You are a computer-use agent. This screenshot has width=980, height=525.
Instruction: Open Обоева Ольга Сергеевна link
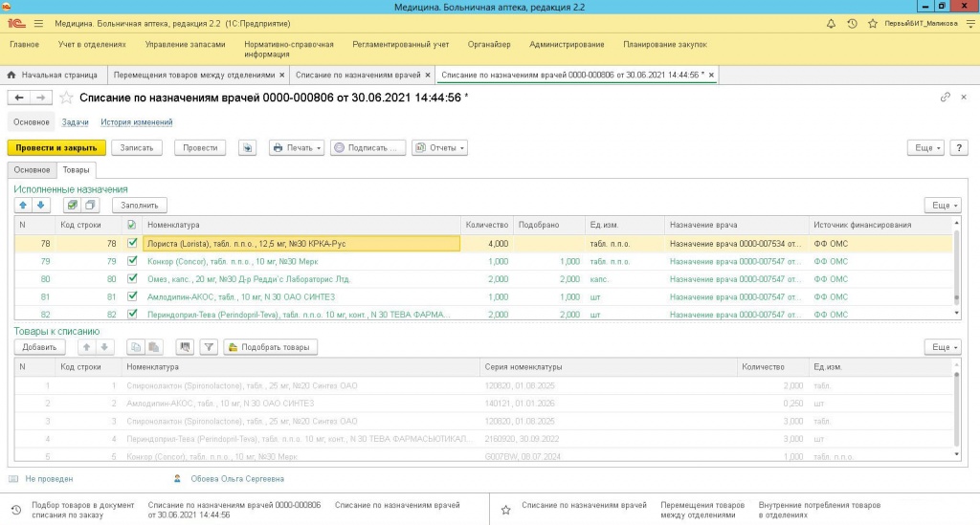coord(237,479)
